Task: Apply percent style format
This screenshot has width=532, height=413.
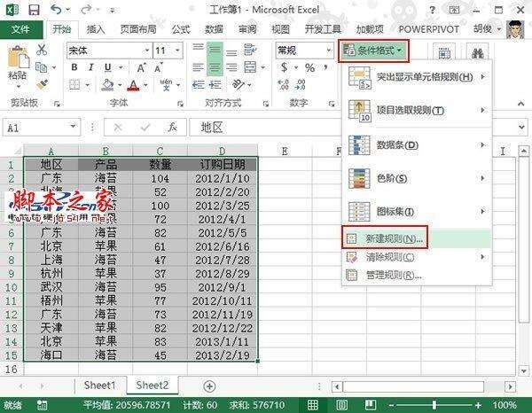Action: pyautogui.click(x=309, y=68)
